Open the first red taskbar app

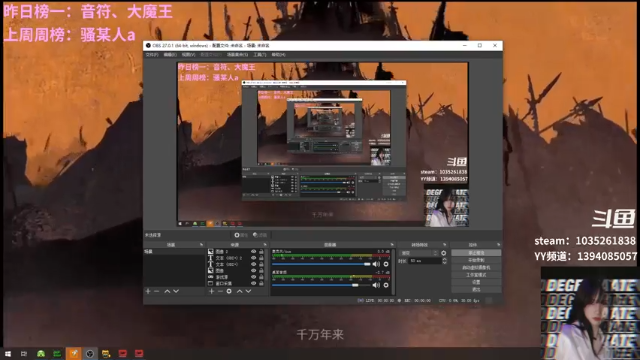(122, 353)
